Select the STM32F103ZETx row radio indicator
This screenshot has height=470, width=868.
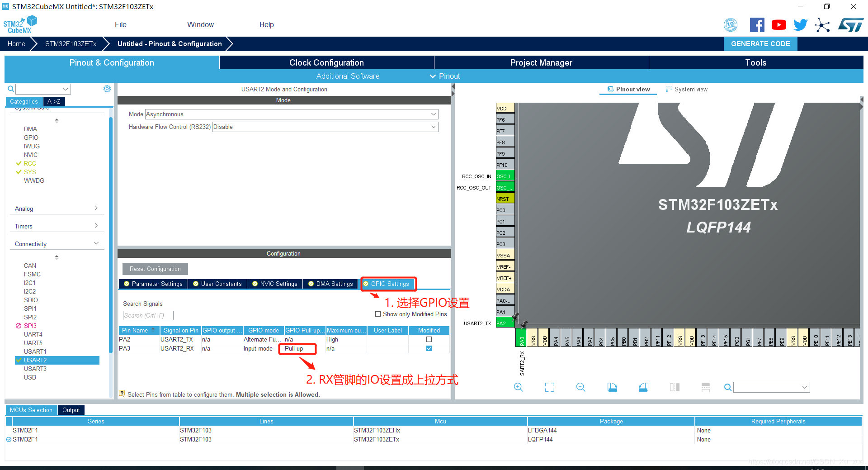[9, 439]
